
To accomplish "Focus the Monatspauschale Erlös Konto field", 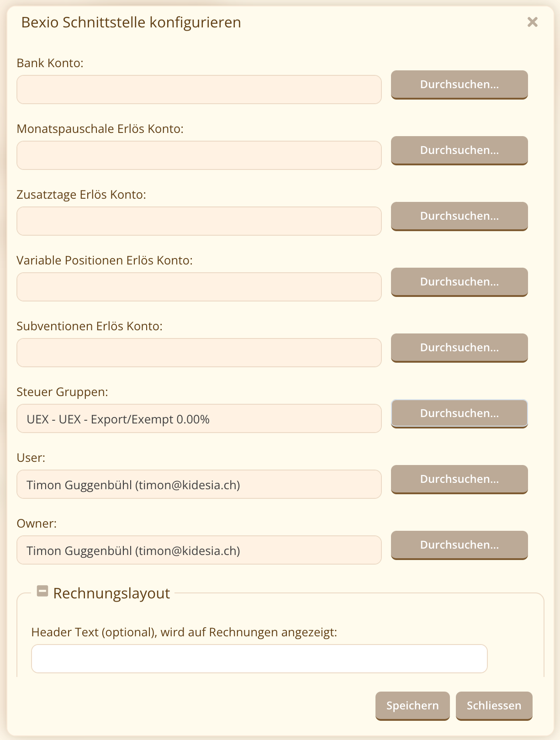I will 199,155.
